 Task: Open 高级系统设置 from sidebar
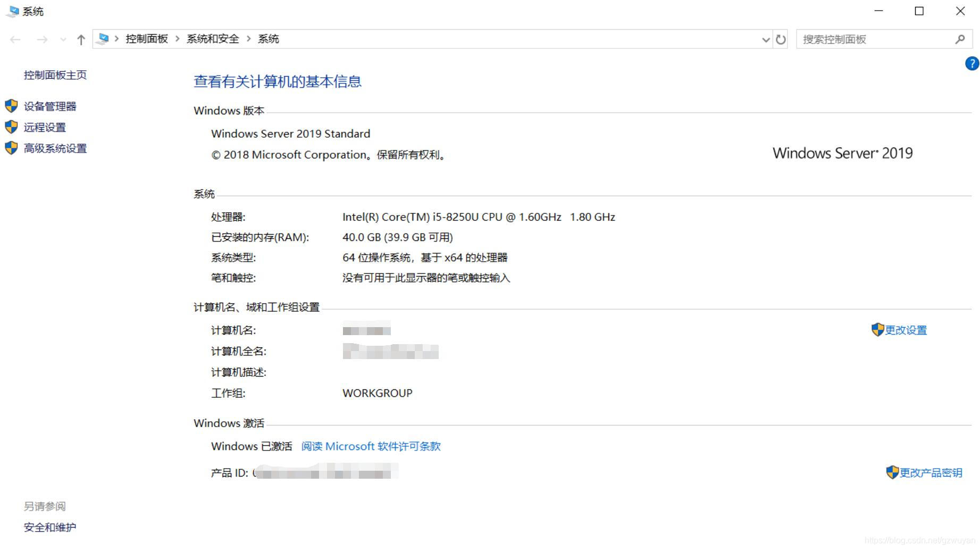[55, 148]
